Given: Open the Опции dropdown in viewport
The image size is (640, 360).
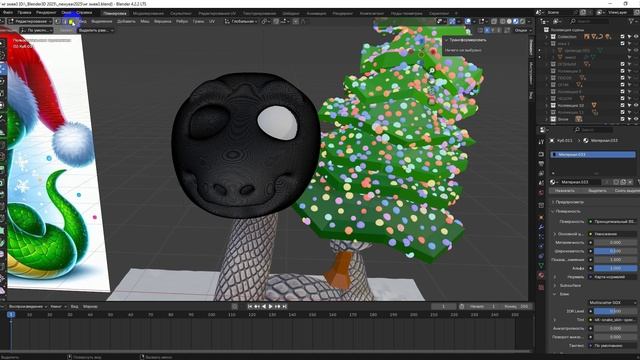Looking at the screenshot, I should (523, 30).
